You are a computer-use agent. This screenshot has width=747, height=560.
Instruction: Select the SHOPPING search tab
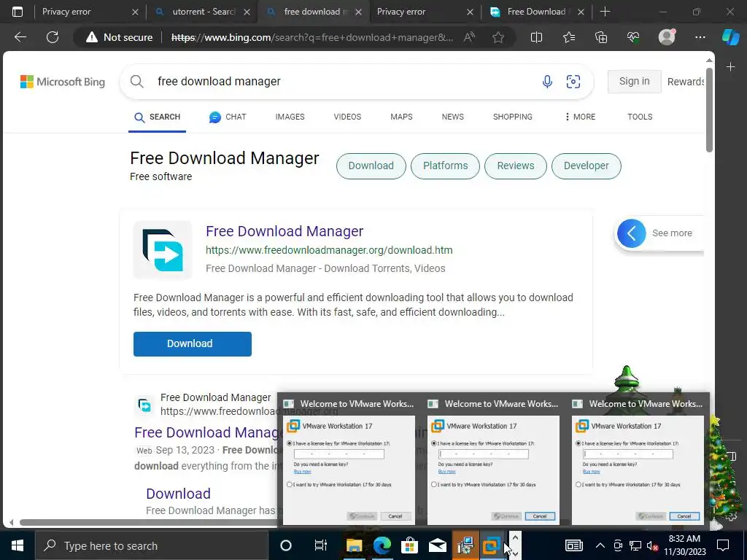click(513, 117)
